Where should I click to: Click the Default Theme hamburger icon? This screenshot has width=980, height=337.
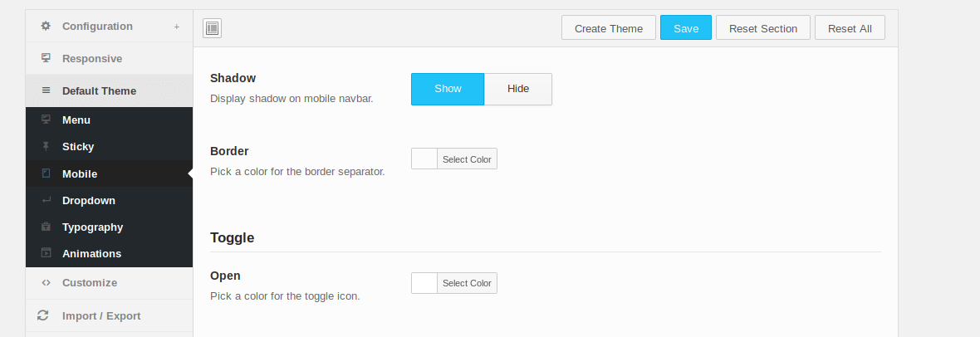coord(46,91)
